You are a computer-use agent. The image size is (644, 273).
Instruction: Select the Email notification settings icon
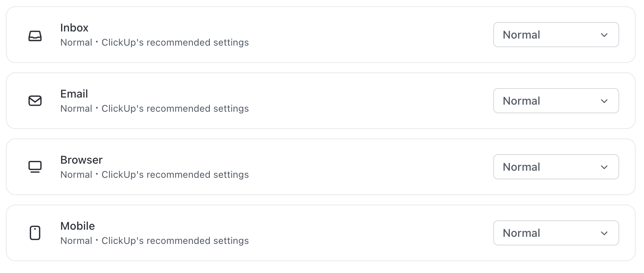35,101
